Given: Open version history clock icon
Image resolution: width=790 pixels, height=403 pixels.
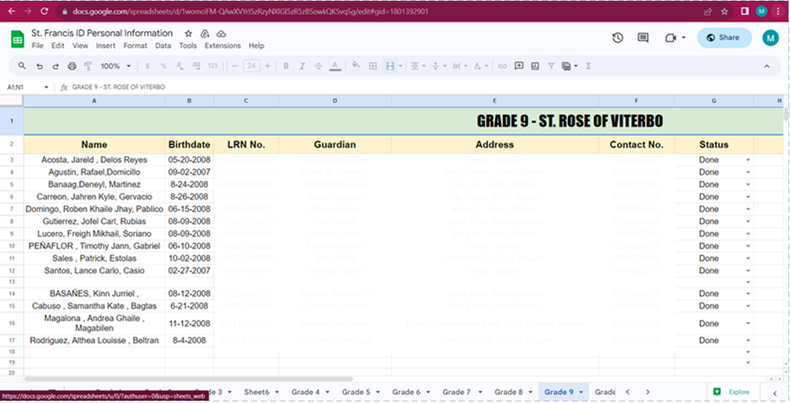Looking at the screenshot, I should [618, 38].
